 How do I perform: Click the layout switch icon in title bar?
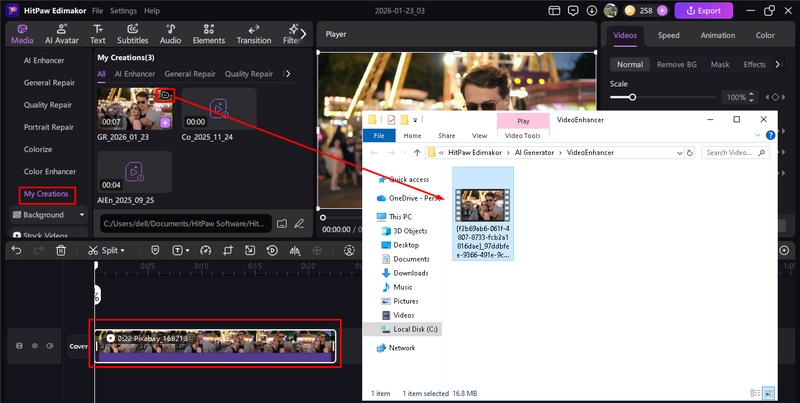[555, 10]
